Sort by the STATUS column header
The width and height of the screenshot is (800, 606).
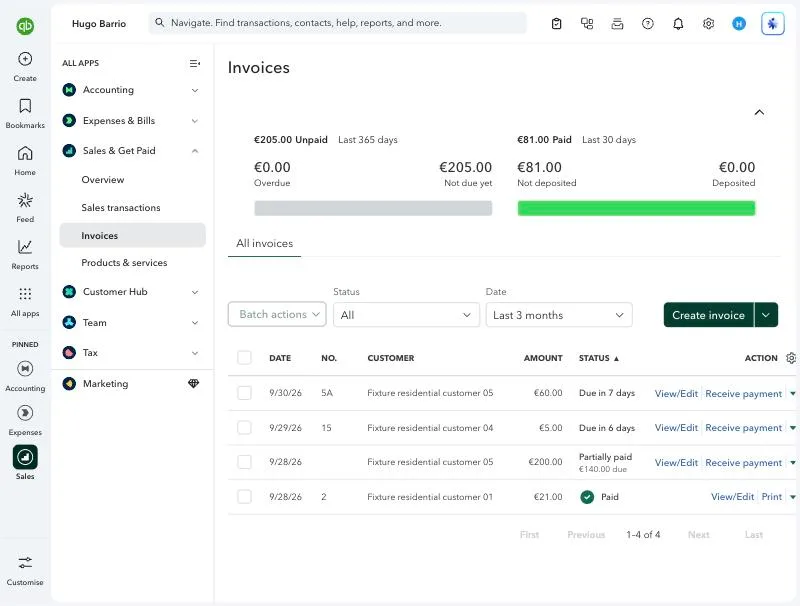598,358
